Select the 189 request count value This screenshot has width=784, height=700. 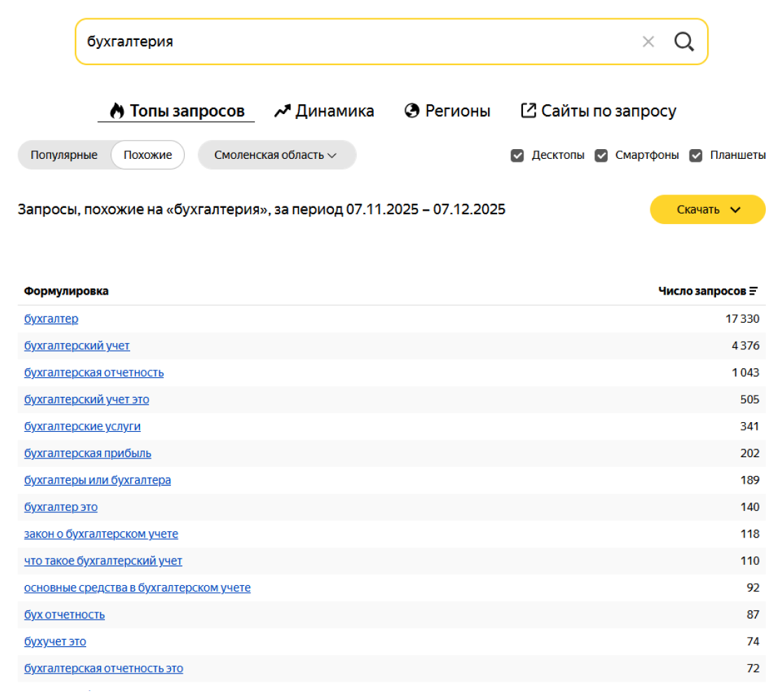(750, 480)
